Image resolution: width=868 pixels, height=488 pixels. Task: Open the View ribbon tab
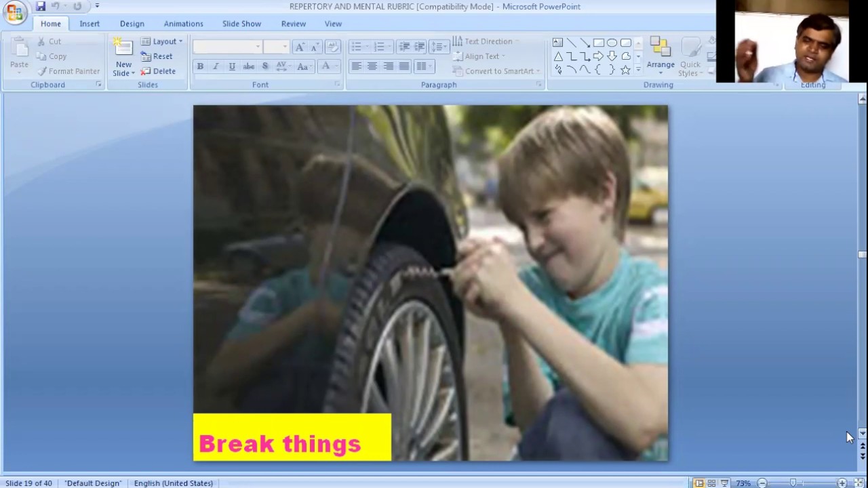[333, 24]
